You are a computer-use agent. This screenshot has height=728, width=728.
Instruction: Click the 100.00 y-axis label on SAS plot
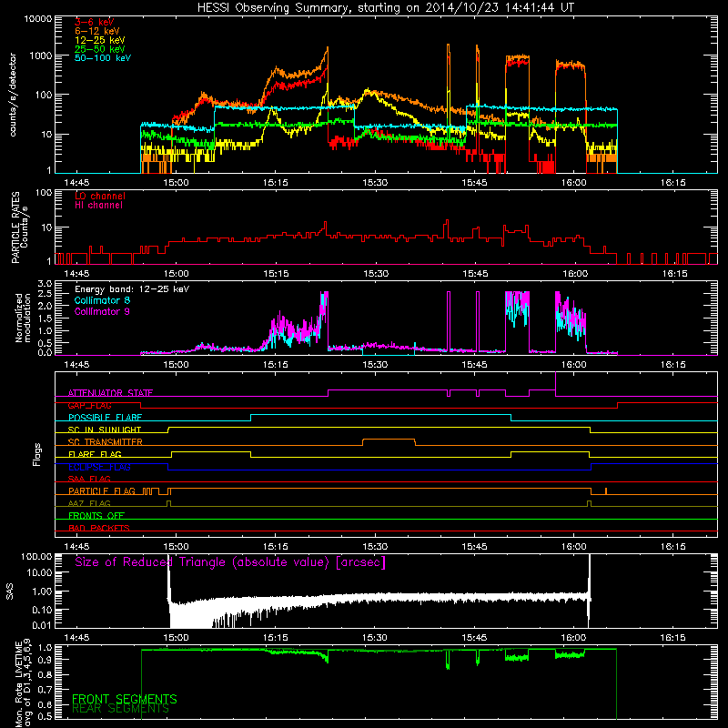click(x=36, y=556)
